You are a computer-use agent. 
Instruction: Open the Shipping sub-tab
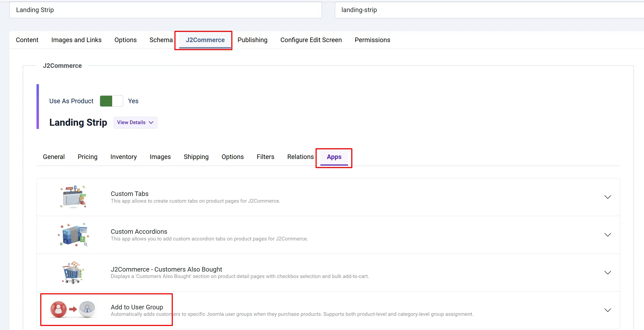coord(196,157)
